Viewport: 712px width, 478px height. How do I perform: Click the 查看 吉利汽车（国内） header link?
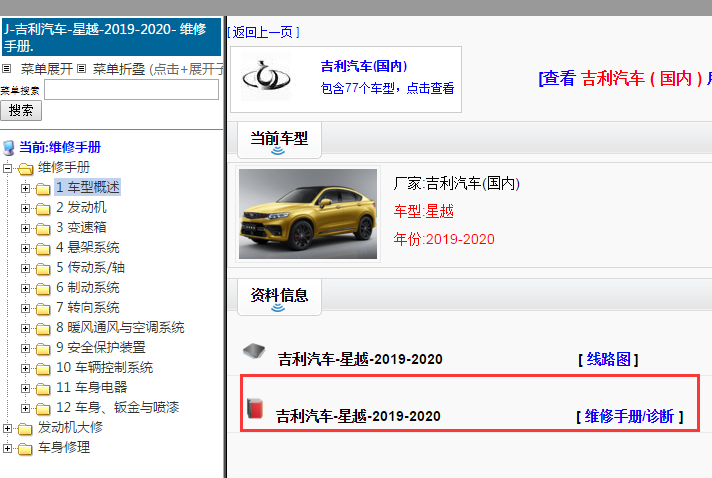pyautogui.click(x=625, y=79)
